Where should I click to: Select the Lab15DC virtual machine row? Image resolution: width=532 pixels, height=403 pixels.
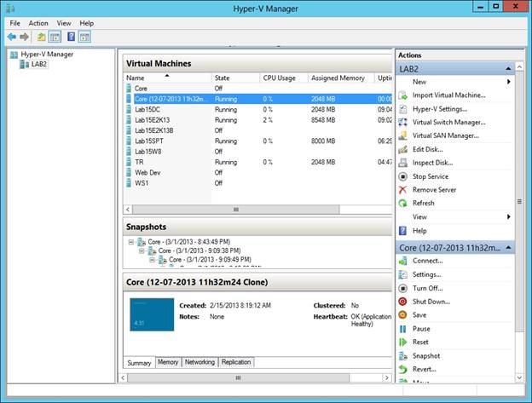pyautogui.click(x=257, y=109)
